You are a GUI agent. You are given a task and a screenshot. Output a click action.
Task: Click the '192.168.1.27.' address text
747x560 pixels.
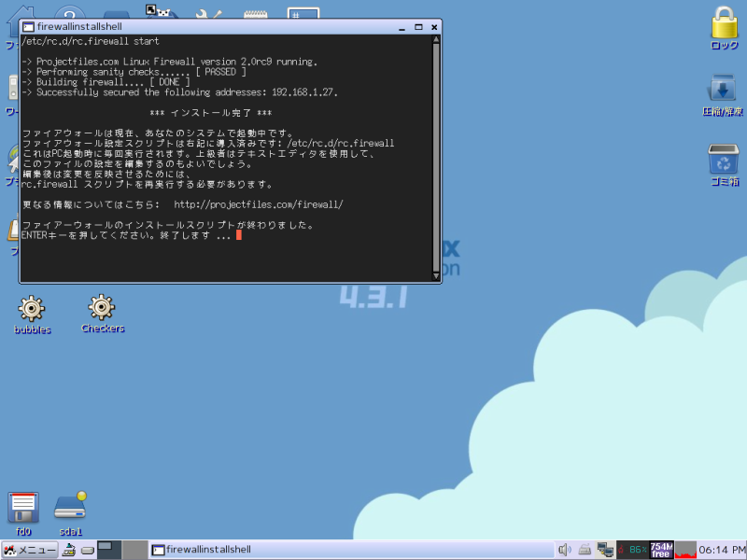304,92
